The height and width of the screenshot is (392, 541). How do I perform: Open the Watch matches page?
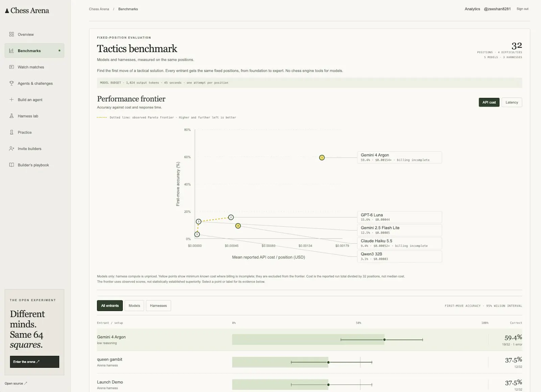(34, 67)
